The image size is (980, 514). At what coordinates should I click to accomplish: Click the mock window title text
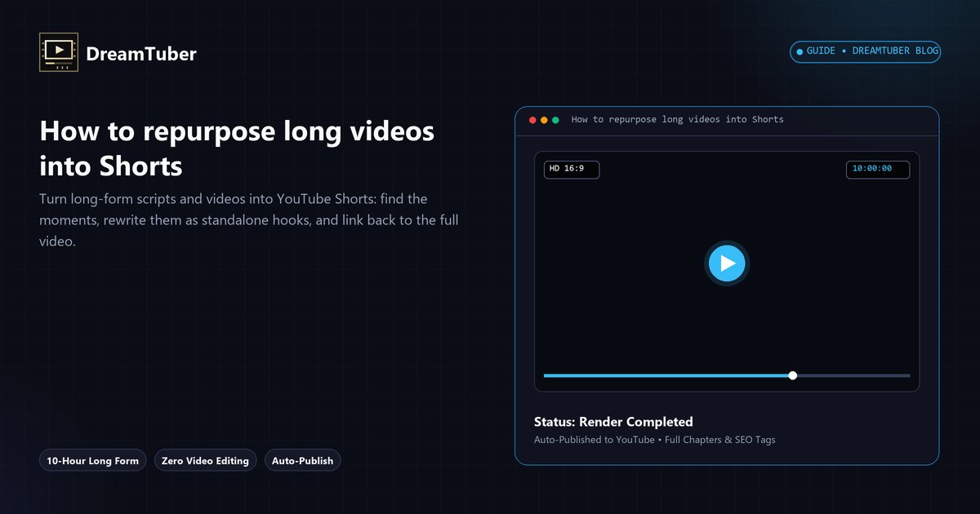click(677, 119)
